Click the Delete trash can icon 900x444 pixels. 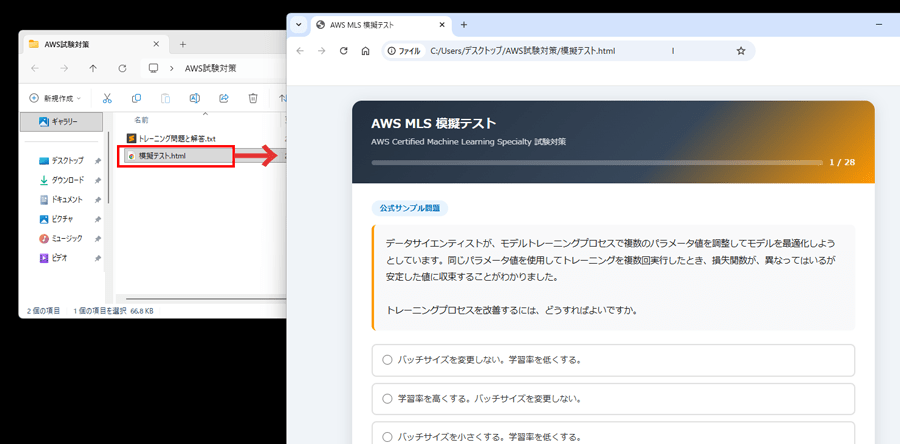click(253, 97)
